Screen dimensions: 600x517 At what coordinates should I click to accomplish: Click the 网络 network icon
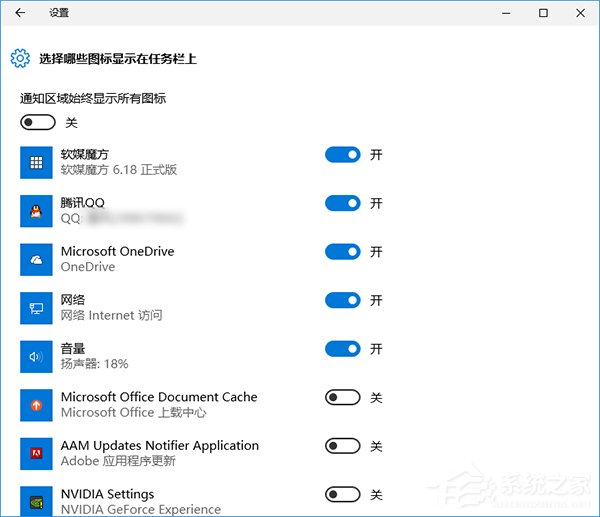point(36,308)
